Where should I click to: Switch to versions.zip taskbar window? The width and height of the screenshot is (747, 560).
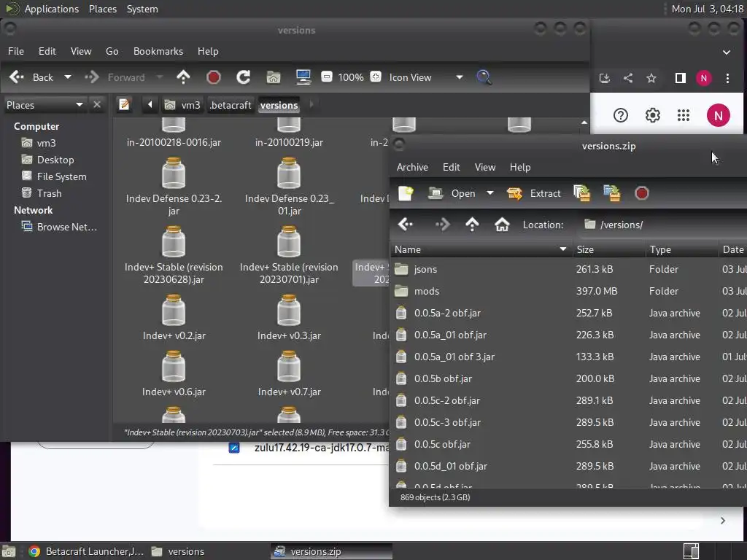[x=332, y=551]
